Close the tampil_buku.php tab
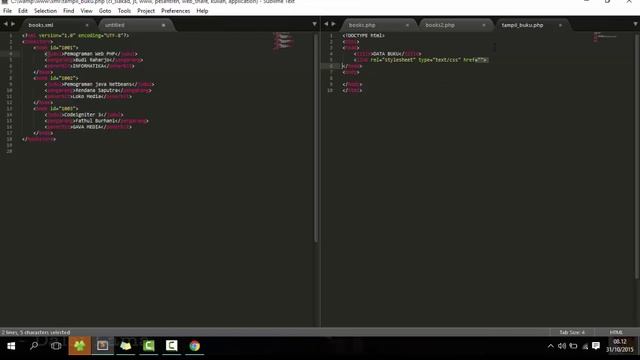The width and height of the screenshot is (640, 360). pos(560,25)
